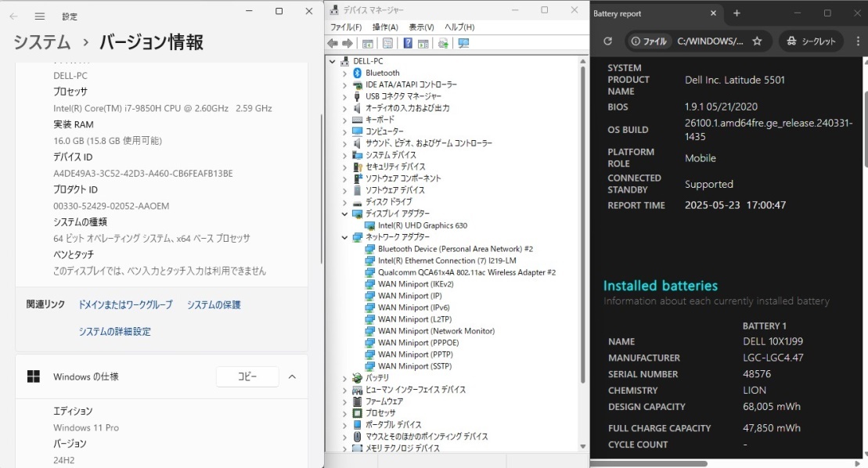This screenshot has width=868, height=468.
Task: Open a new browser tab with plus button
Action: coord(737,13)
